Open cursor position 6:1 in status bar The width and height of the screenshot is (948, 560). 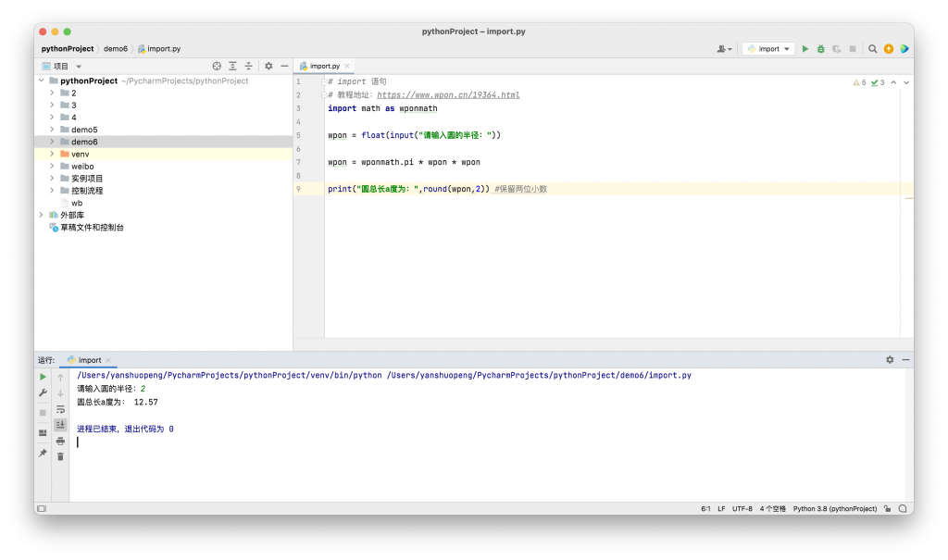705,508
